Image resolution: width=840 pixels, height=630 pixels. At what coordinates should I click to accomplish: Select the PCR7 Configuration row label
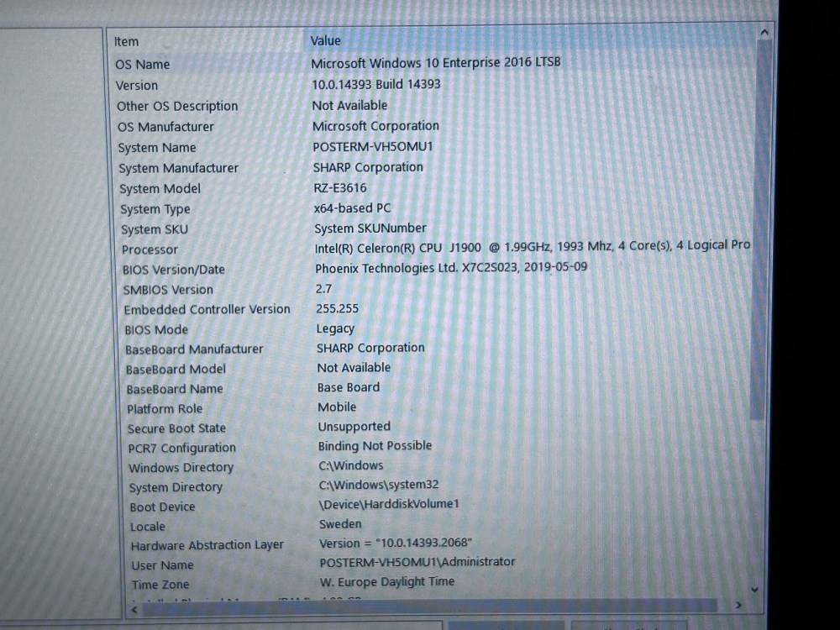181,448
